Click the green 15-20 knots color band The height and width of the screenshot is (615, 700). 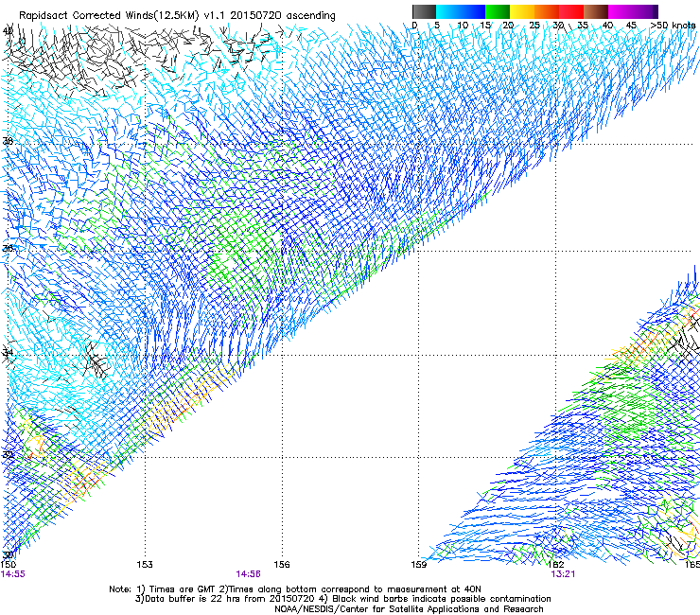497,11
